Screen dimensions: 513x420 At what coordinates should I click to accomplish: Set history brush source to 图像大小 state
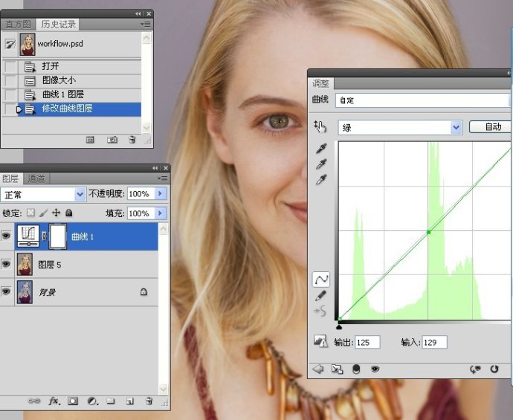click(10, 80)
